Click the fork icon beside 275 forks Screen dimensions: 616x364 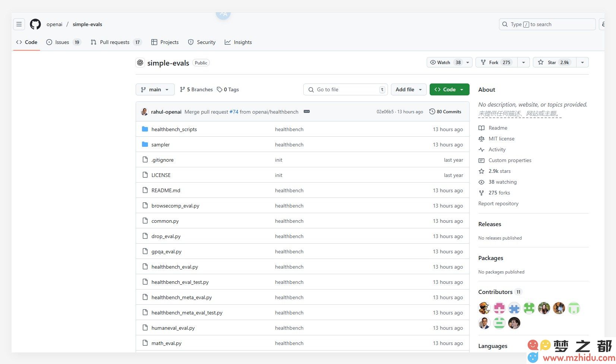(x=481, y=193)
